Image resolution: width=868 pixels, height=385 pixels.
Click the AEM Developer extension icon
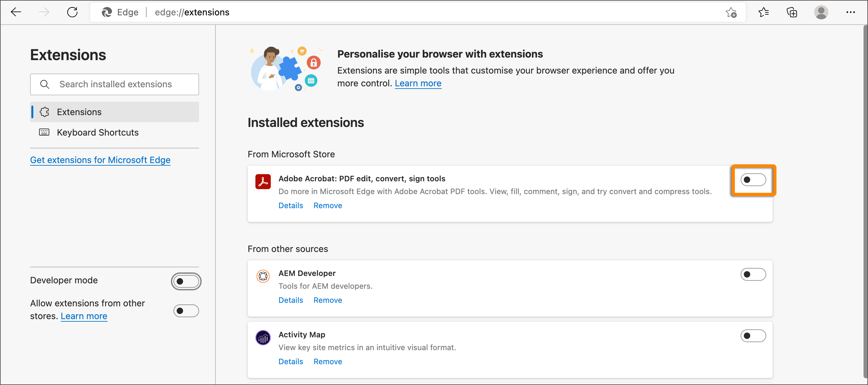tap(263, 275)
